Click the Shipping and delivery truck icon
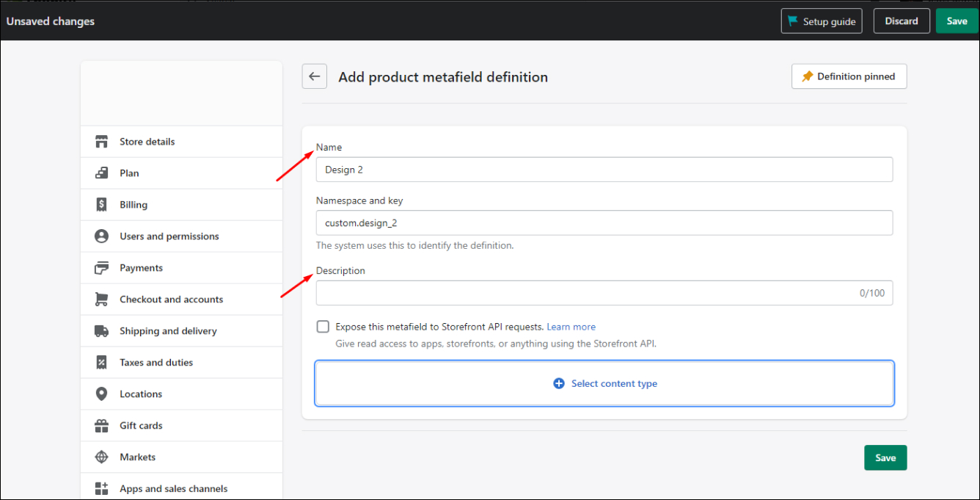Viewport: 980px width, 500px height. point(102,331)
